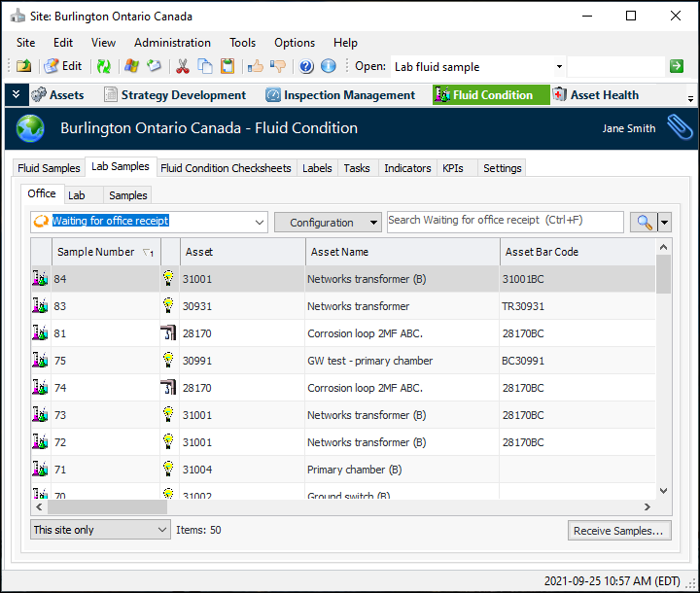Click the magnifier search icon
Image resolution: width=700 pixels, height=593 pixels.
click(x=644, y=223)
